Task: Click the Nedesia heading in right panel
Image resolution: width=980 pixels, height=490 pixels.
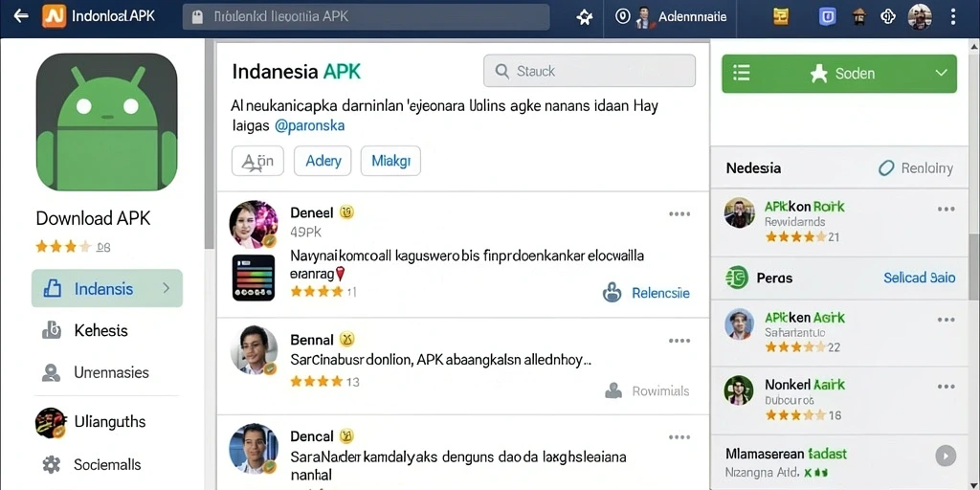Action: pyautogui.click(x=753, y=168)
